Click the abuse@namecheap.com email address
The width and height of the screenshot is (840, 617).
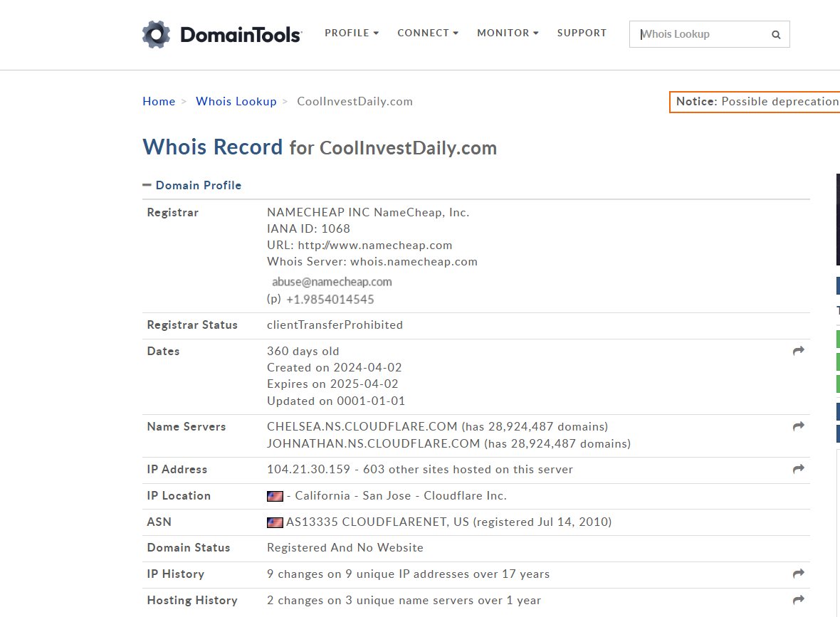(332, 282)
